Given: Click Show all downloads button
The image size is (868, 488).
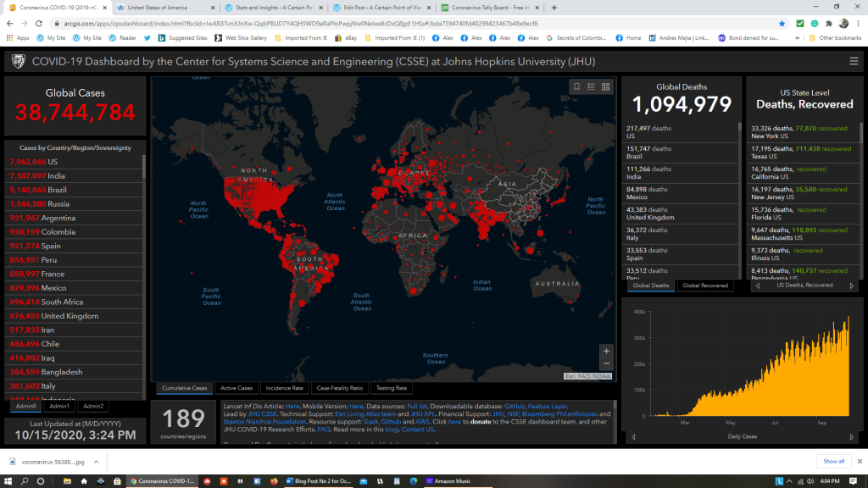Looking at the screenshot, I should coord(833,461).
